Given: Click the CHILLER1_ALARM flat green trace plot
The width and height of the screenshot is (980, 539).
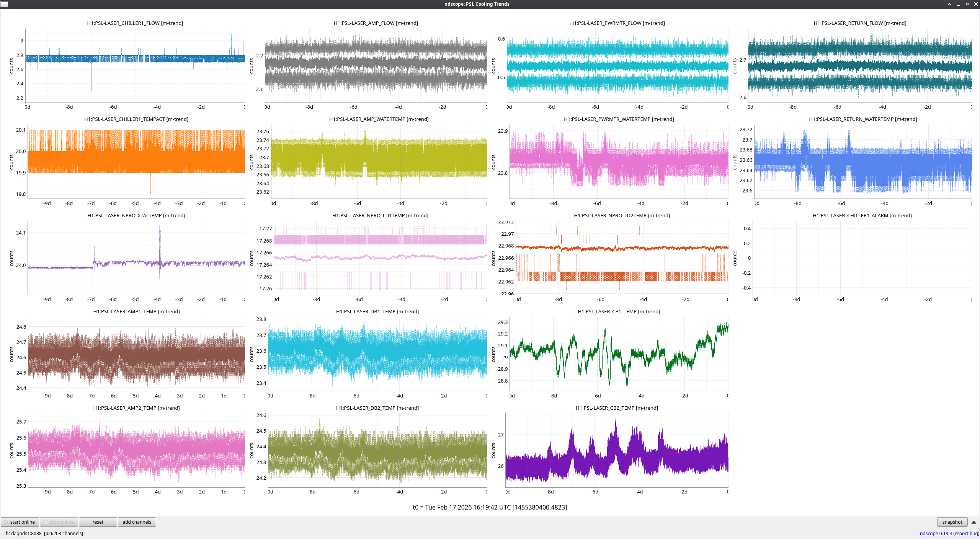Looking at the screenshot, I should 861,257.
